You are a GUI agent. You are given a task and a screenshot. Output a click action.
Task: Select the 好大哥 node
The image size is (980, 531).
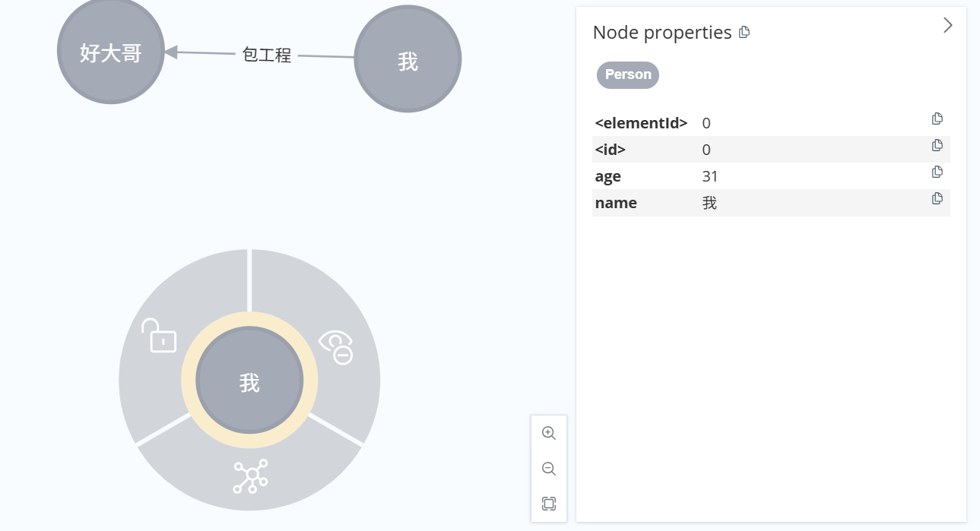coord(111,52)
